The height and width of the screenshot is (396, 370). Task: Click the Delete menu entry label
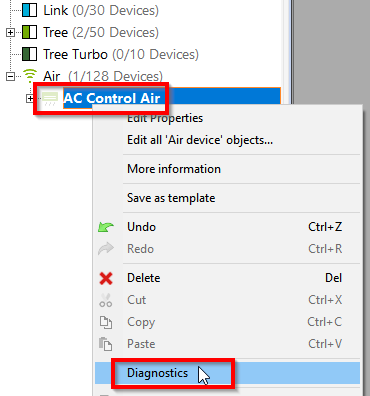pos(144,278)
